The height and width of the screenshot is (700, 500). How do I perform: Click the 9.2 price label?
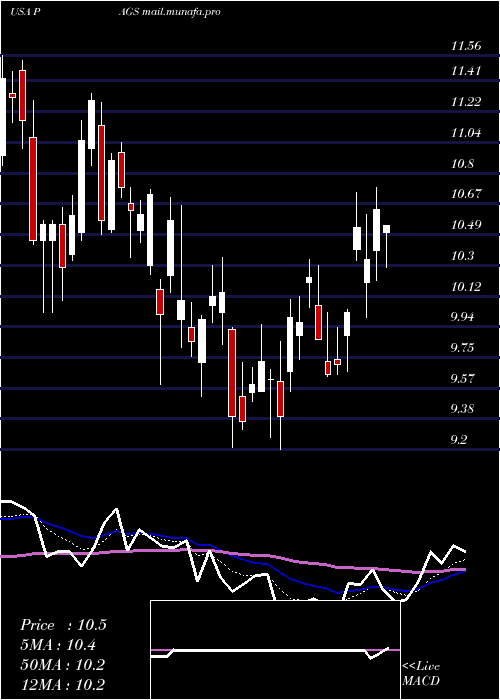pyautogui.click(x=459, y=440)
